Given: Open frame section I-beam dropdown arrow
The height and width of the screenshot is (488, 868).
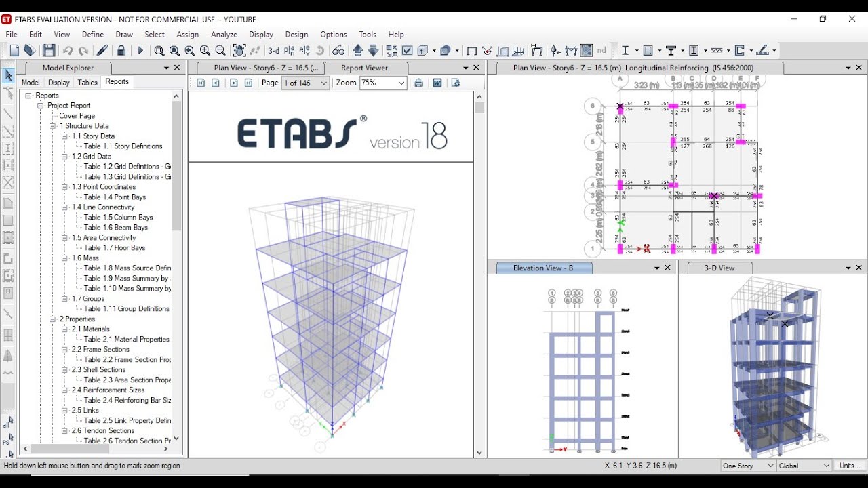Looking at the screenshot, I should coord(637,51).
